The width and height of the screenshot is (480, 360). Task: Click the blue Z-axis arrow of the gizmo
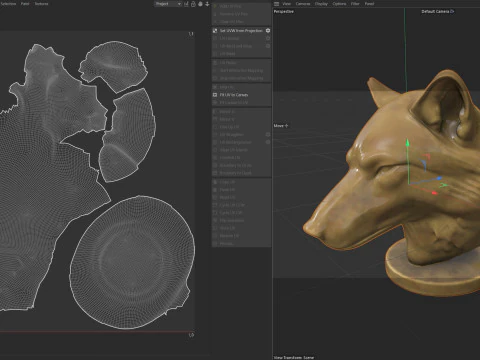(x=439, y=179)
